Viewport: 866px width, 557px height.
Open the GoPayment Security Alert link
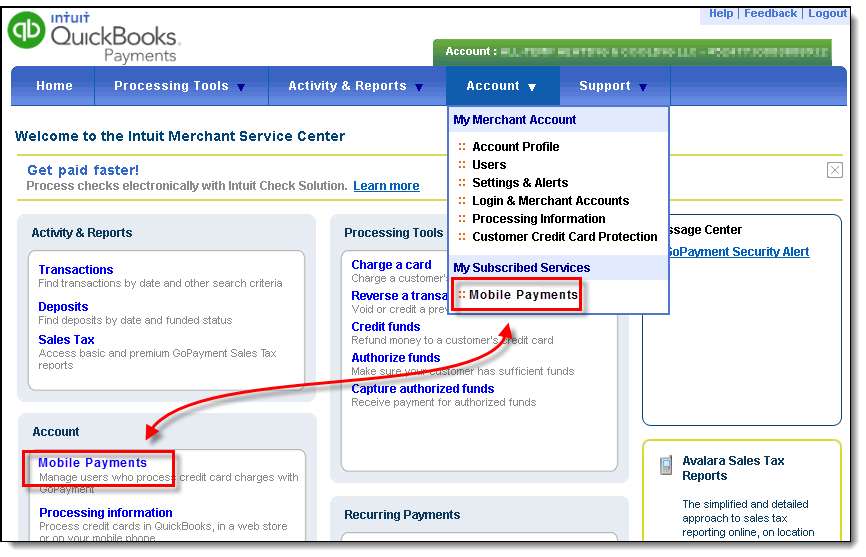pyautogui.click(x=739, y=252)
